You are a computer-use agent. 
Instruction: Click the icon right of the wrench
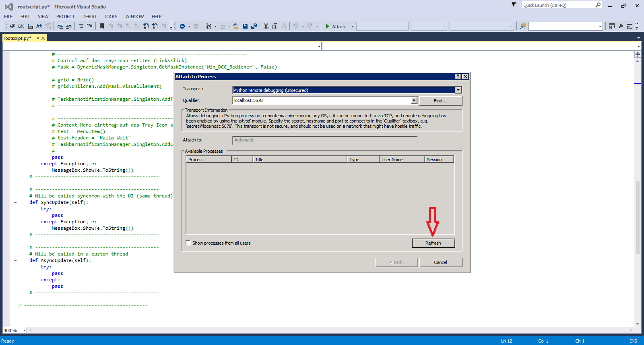coord(630,26)
